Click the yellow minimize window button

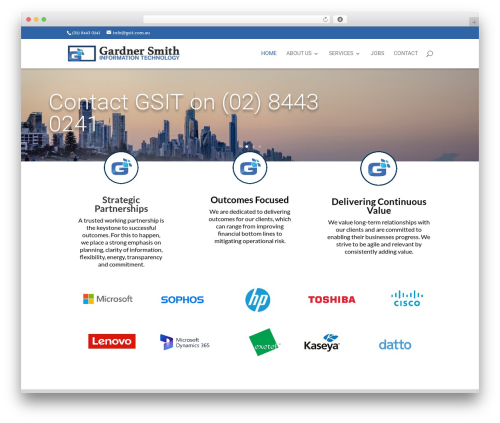(36, 19)
